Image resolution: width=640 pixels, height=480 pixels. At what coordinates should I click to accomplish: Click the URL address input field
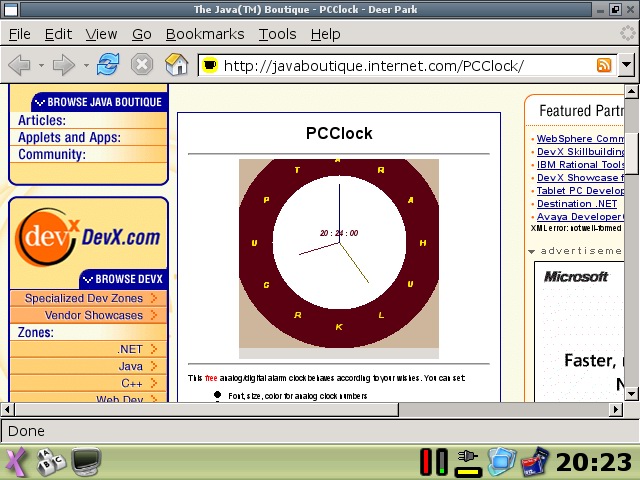tap(400, 66)
